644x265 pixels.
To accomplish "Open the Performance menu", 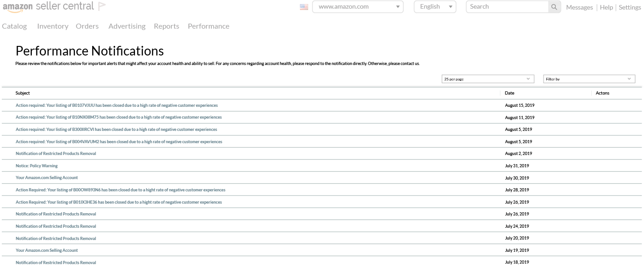I will click(208, 26).
